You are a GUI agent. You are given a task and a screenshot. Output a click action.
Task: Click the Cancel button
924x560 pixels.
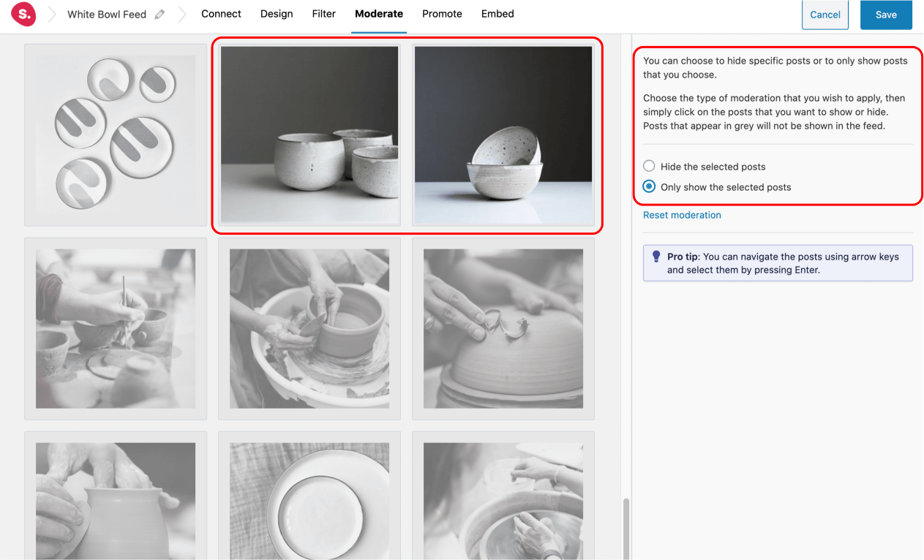825,15
